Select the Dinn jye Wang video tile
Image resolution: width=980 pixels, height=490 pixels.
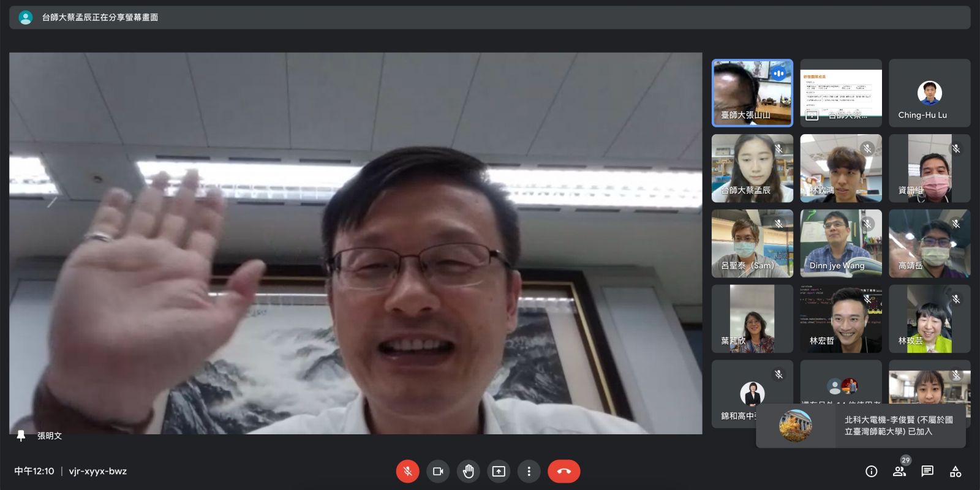tap(841, 244)
